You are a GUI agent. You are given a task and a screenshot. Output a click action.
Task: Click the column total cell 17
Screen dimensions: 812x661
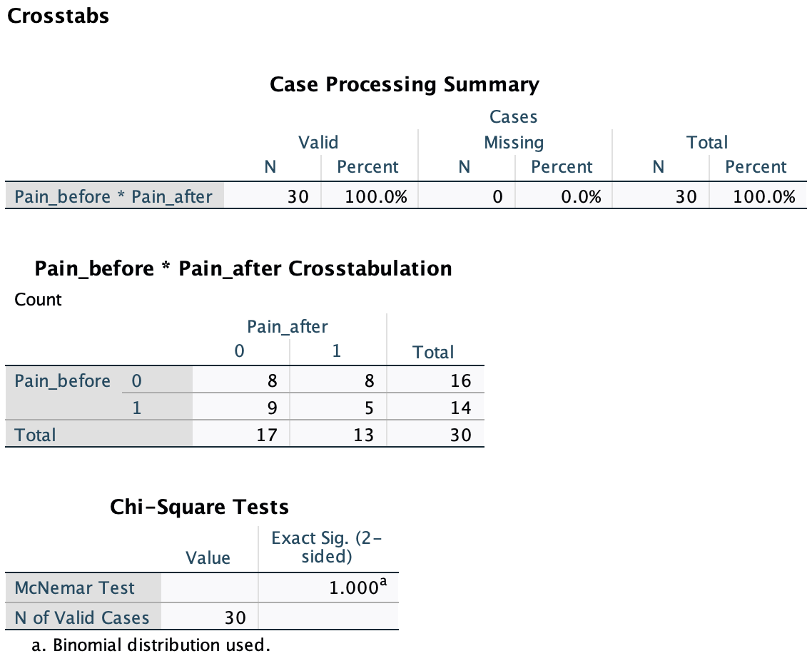click(x=267, y=434)
